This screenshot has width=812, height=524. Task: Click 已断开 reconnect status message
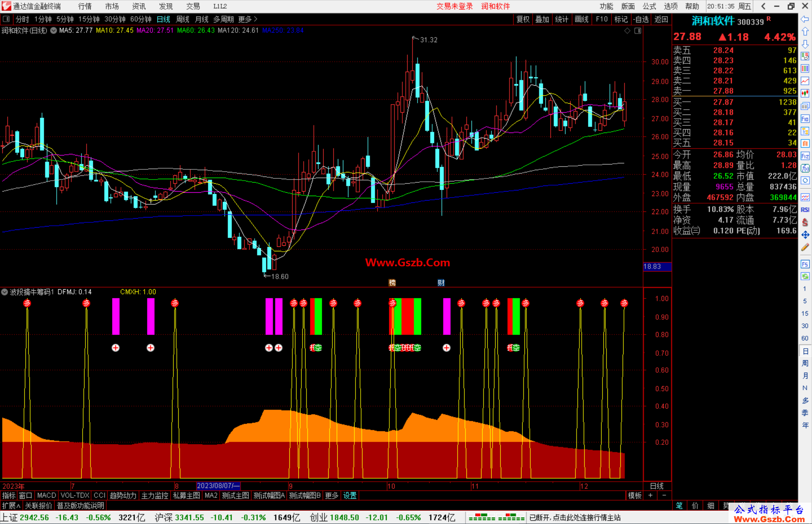click(x=575, y=518)
